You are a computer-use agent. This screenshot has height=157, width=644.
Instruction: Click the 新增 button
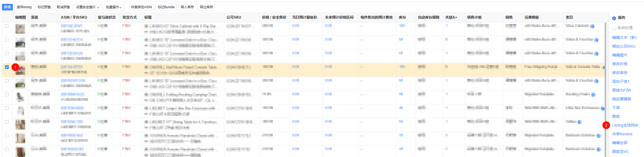coord(7,7)
